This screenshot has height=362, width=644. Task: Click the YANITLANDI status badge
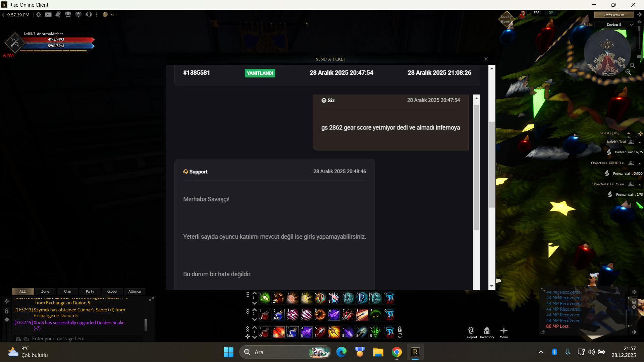(x=260, y=73)
